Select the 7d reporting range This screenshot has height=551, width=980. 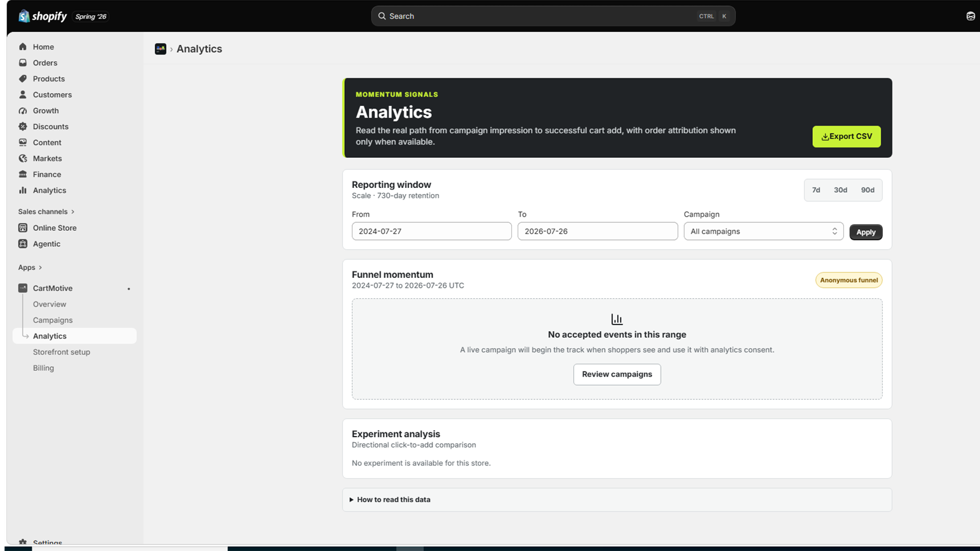(816, 190)
